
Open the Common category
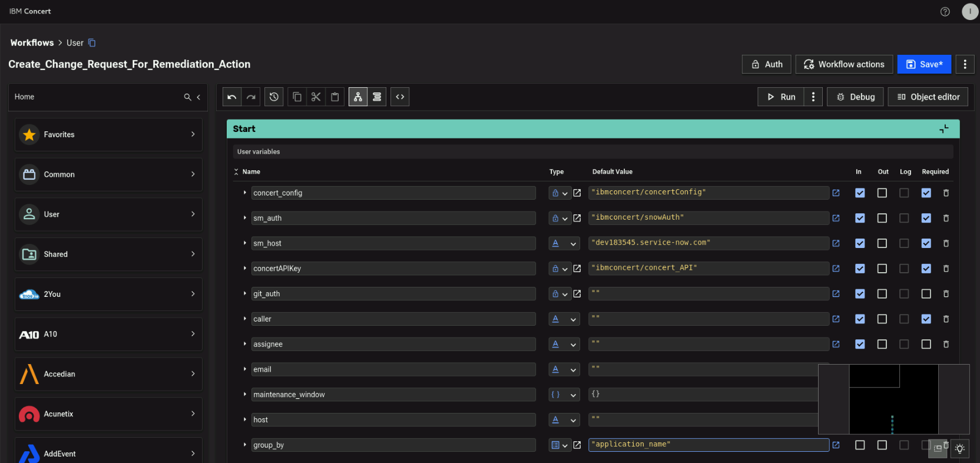(x=108, y=174)
